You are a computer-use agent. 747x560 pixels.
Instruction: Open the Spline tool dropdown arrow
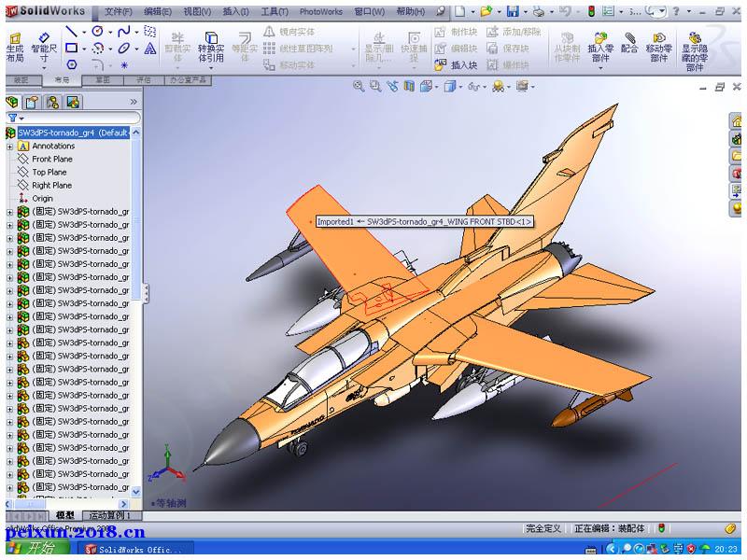pos(136,33)
